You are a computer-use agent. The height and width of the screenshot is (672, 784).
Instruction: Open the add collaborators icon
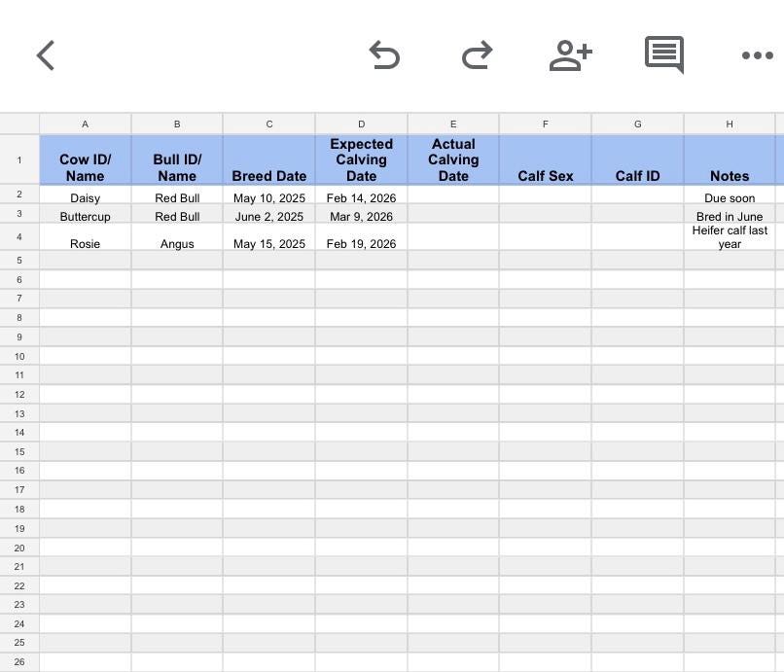click(570, 55)
